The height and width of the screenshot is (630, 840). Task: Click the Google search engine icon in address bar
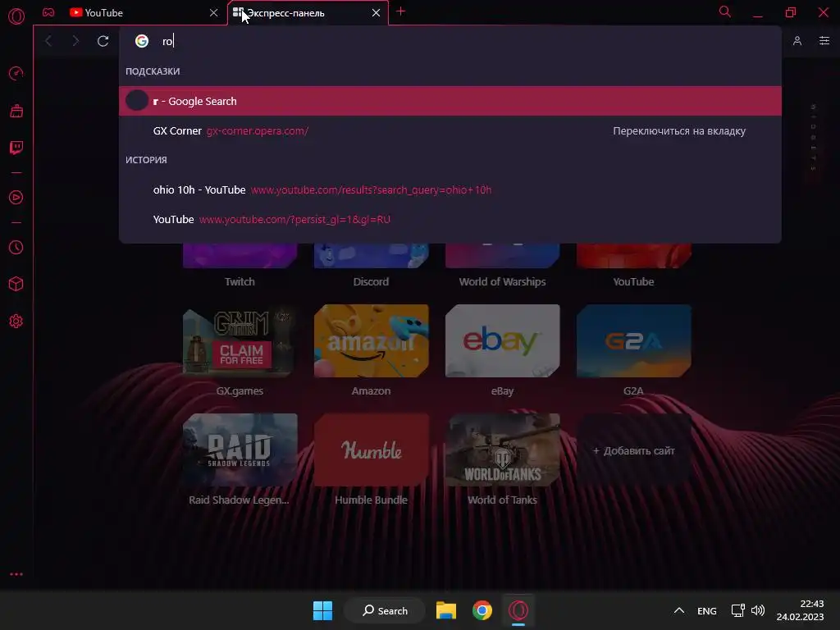point(141,41)
